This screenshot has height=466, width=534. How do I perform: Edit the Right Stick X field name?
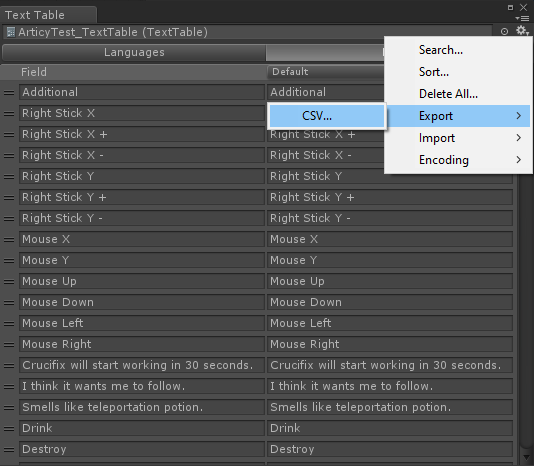[x=142, y=113]
